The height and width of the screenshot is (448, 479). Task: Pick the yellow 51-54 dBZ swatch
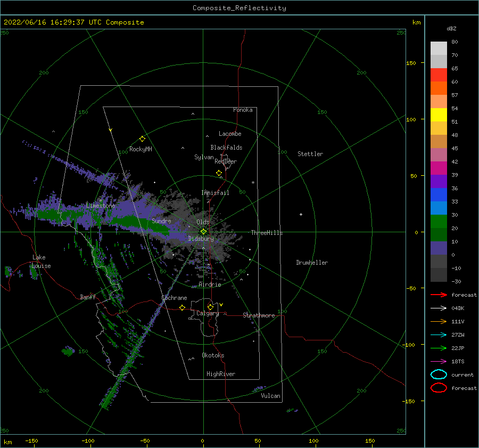point(439,115)
